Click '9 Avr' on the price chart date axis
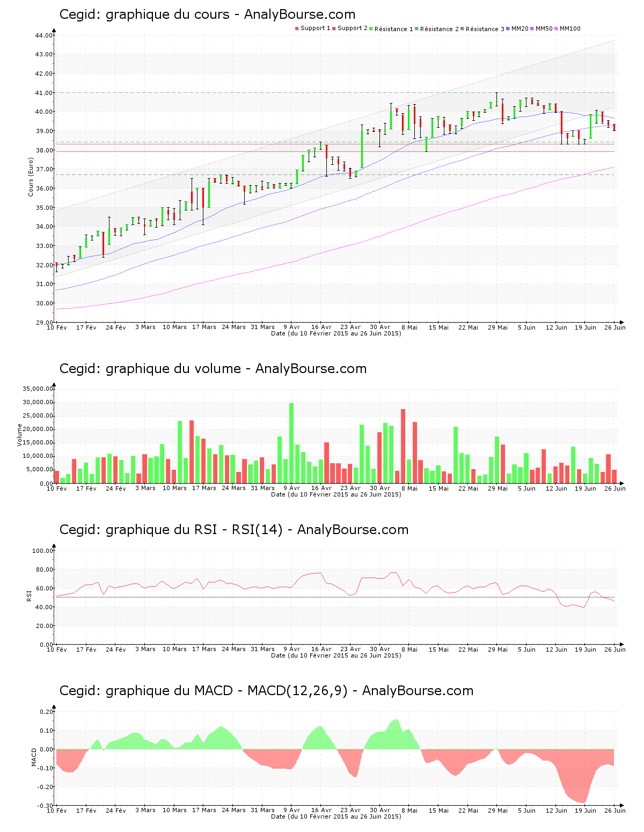The width and height of the screenshot is (644, 832). coord(291,327)
